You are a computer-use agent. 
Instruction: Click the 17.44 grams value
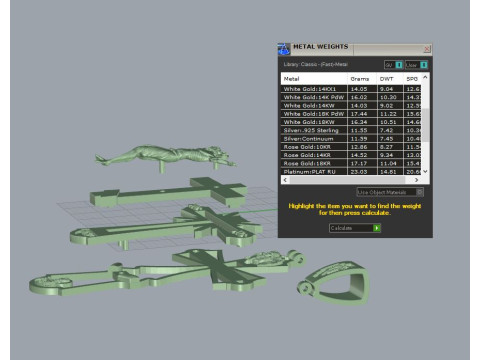[359, 114]
